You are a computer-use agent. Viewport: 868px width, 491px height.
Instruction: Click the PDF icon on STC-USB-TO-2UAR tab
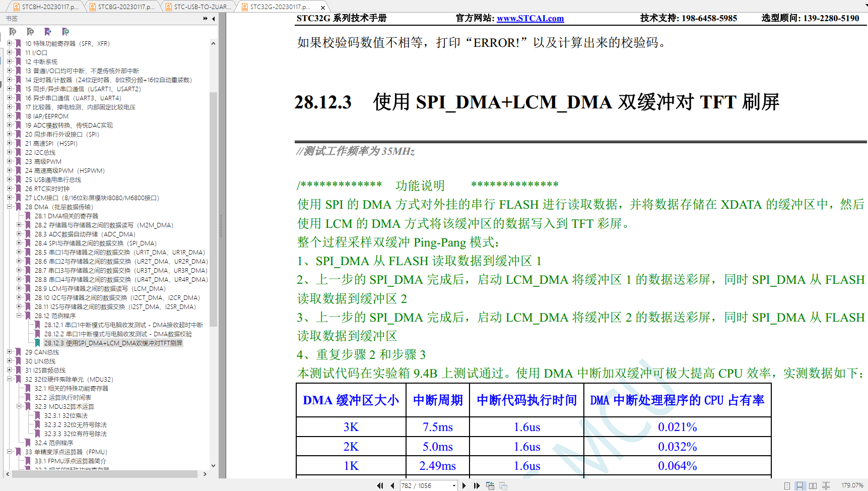pyautogui.click(x=169, y=7)
